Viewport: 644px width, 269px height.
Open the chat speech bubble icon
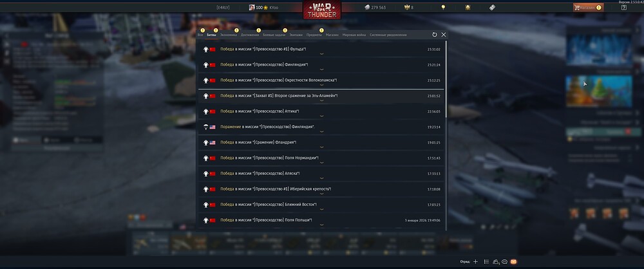click(504, 262)
